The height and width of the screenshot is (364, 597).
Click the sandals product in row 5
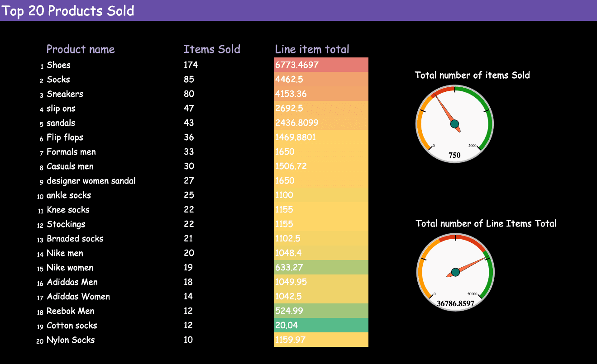(61, 123)
